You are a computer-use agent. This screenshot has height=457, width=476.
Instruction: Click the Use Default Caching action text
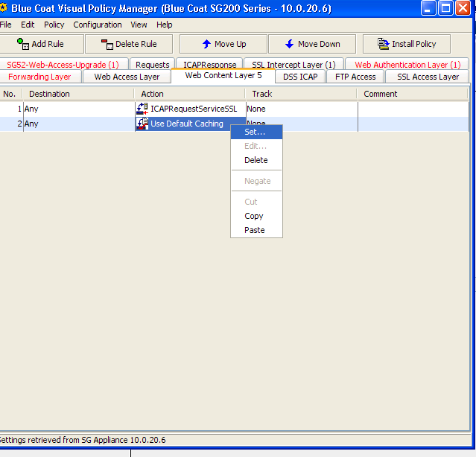tap(187, 124)
